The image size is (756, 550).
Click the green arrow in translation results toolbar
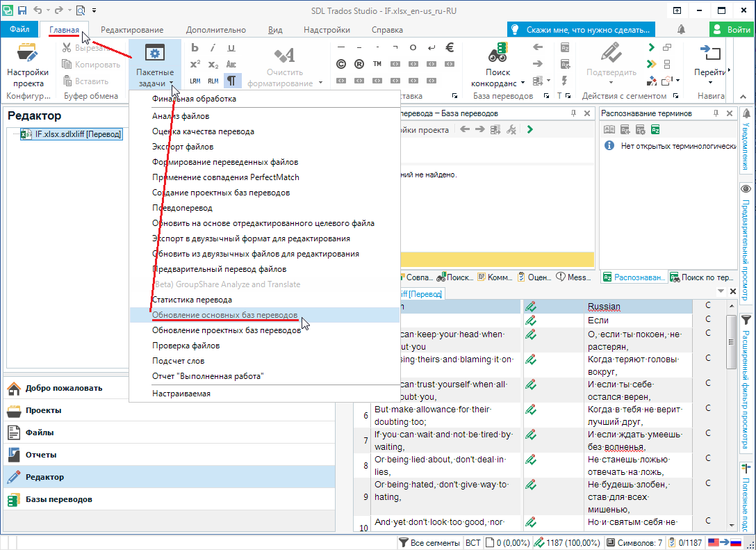click(530, 129)
